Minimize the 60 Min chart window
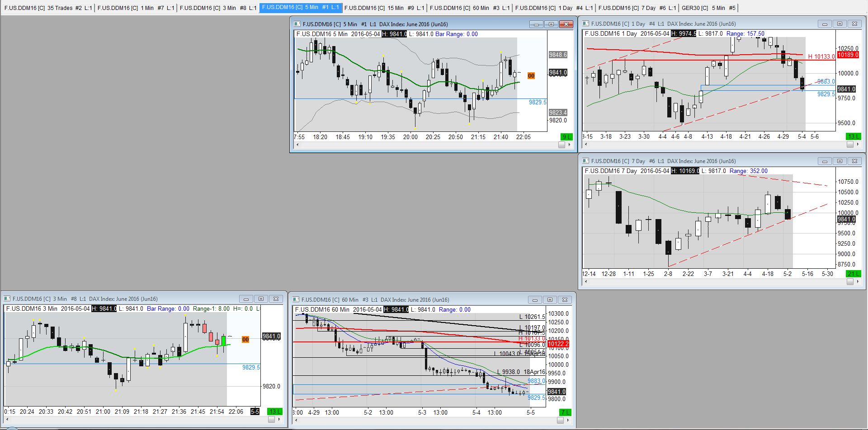Image resolution: width=868 pixels, height=430 pixels. (x=535, y=300)
